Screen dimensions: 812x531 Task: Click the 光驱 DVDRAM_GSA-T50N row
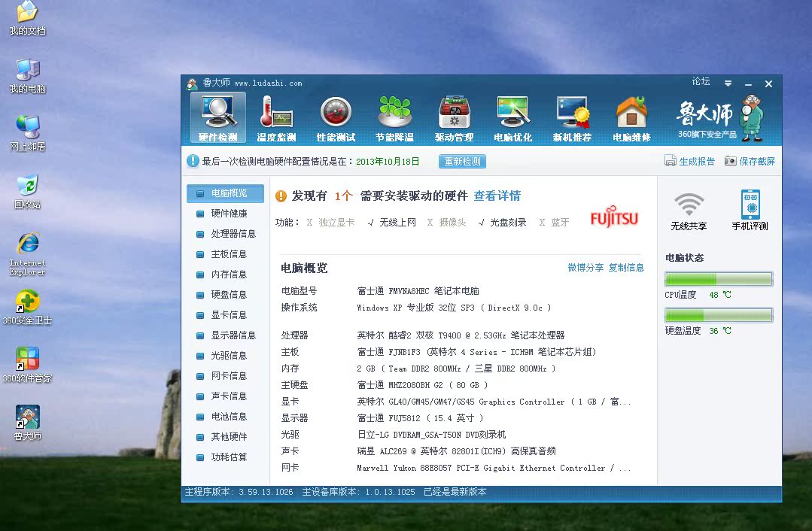[394, 435]
